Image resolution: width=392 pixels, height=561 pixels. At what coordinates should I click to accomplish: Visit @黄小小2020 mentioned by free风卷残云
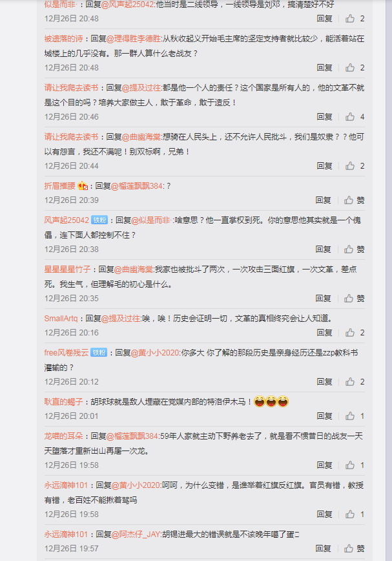pos(155,353)
